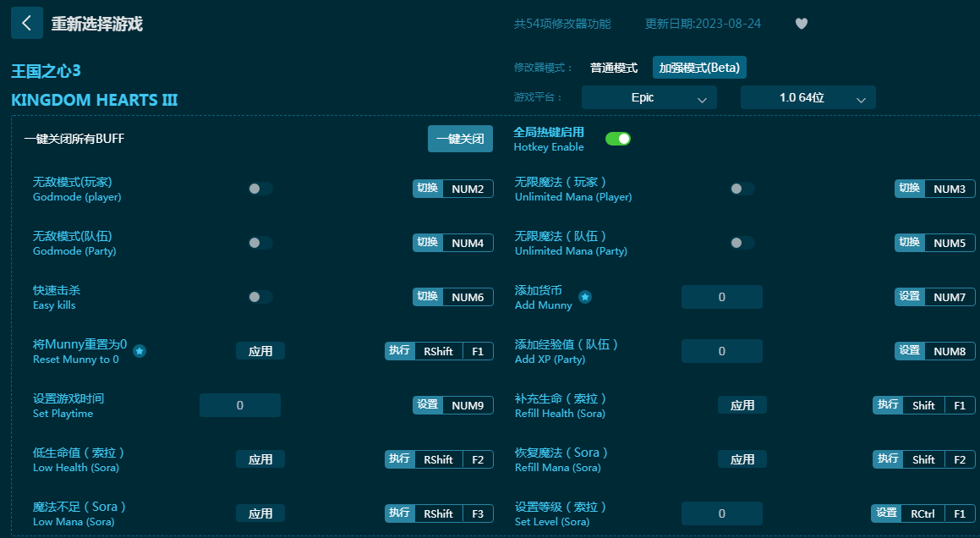
Task: Select 普通模式 trainer mode
Action: click(x=614, y=68)
